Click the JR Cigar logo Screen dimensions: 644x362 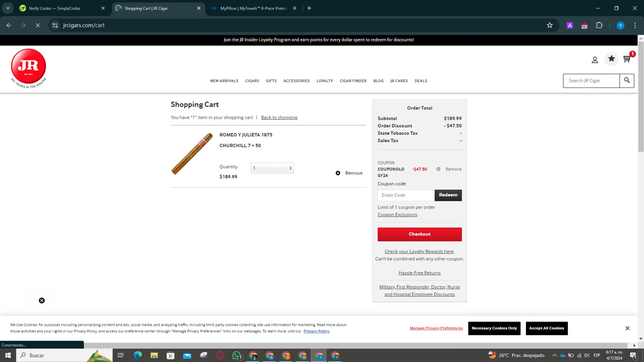[x=28, y=68]
